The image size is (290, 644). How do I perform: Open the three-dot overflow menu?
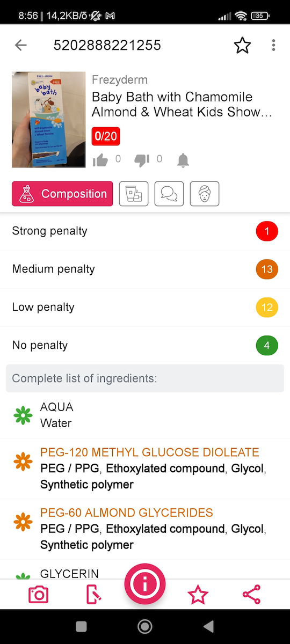[273, 46]
